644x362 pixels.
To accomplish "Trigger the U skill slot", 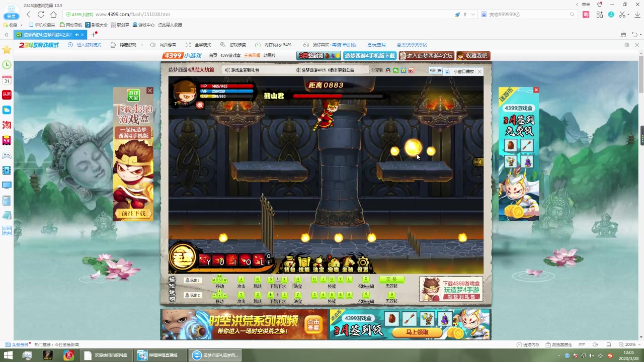I will point(218,260).
